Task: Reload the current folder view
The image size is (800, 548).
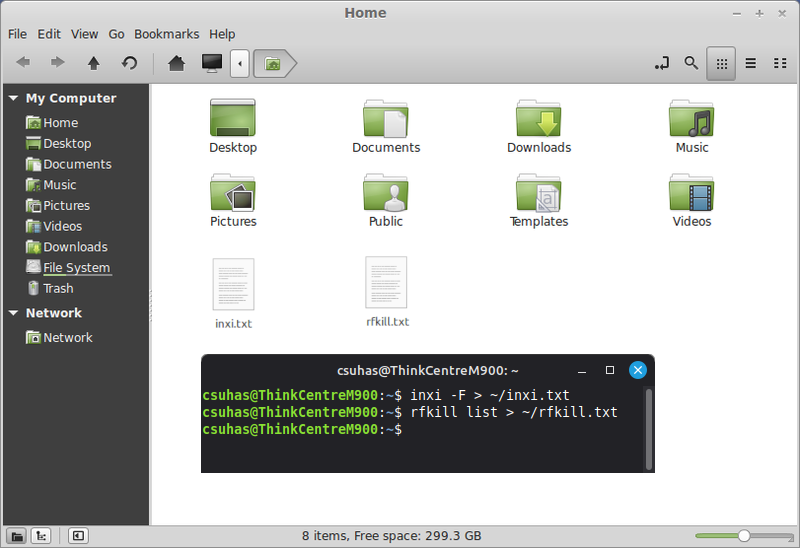Action: 129,63
